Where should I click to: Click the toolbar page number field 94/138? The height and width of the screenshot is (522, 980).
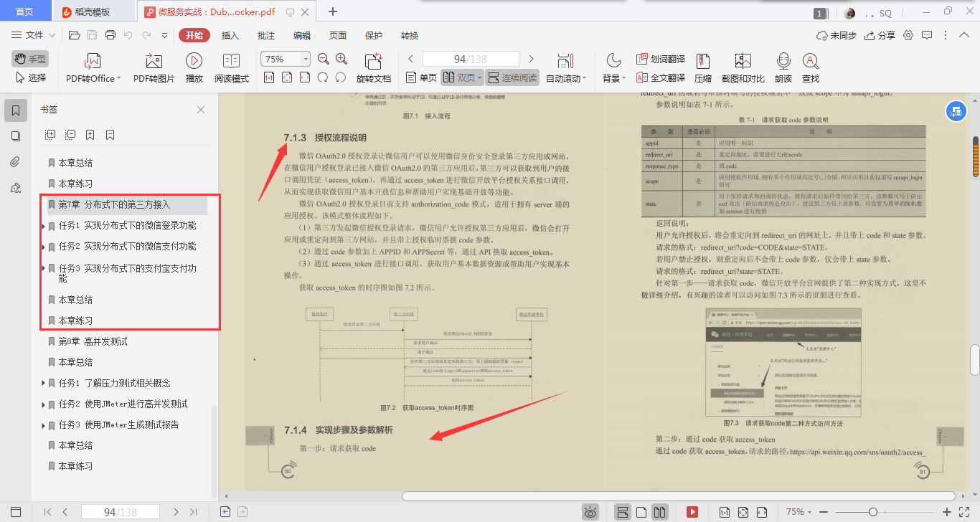(471, 59)
